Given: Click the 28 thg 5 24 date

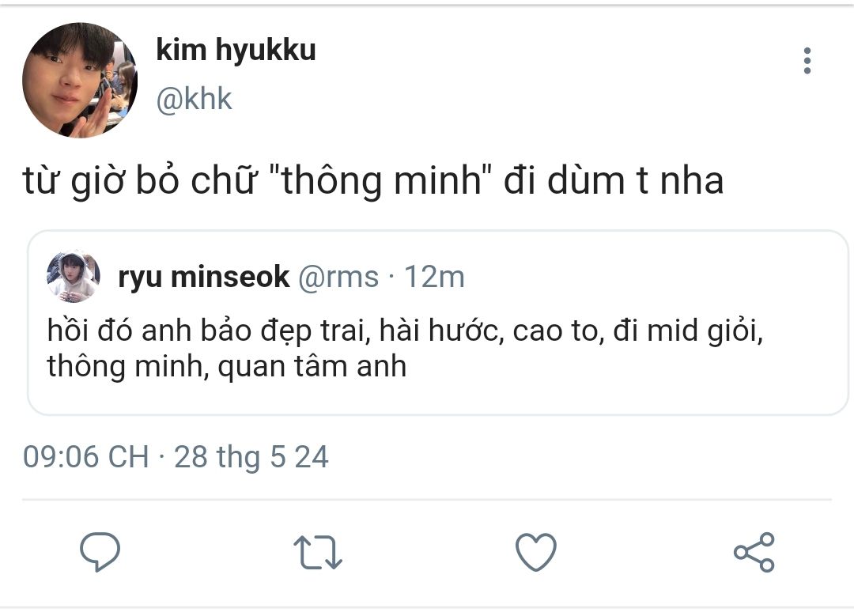Looking at the screenshot, I should click(x=251, y=457).
